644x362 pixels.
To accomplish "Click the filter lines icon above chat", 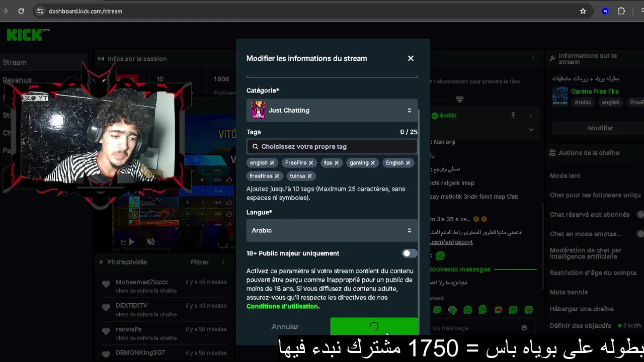I will pyautogui.click(x=459, y=99).
